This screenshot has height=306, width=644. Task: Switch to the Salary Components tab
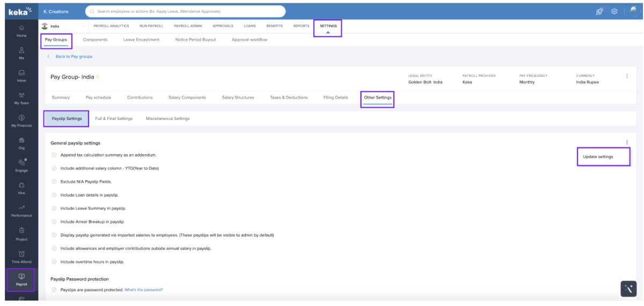coord(187,98)
